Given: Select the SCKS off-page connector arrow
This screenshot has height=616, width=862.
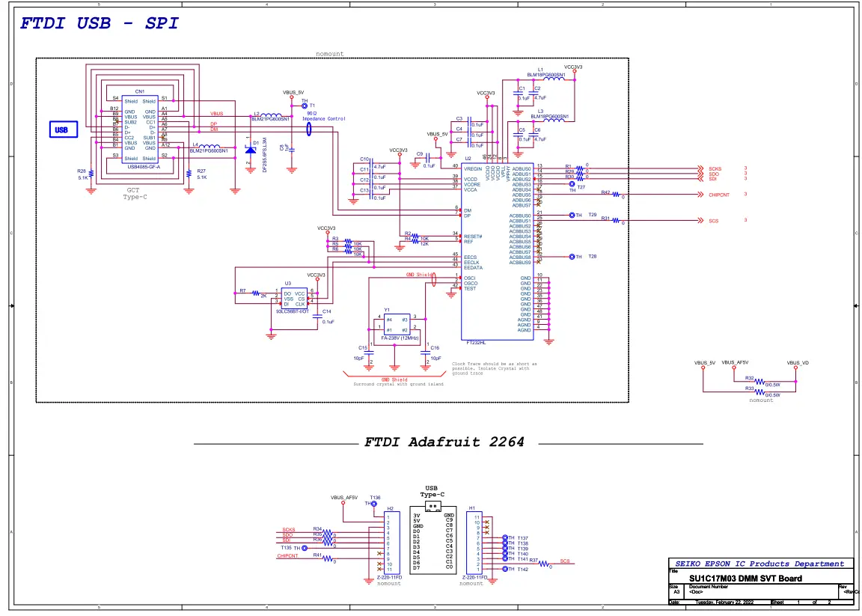Looking at the screenshot, I should [700, 168].
